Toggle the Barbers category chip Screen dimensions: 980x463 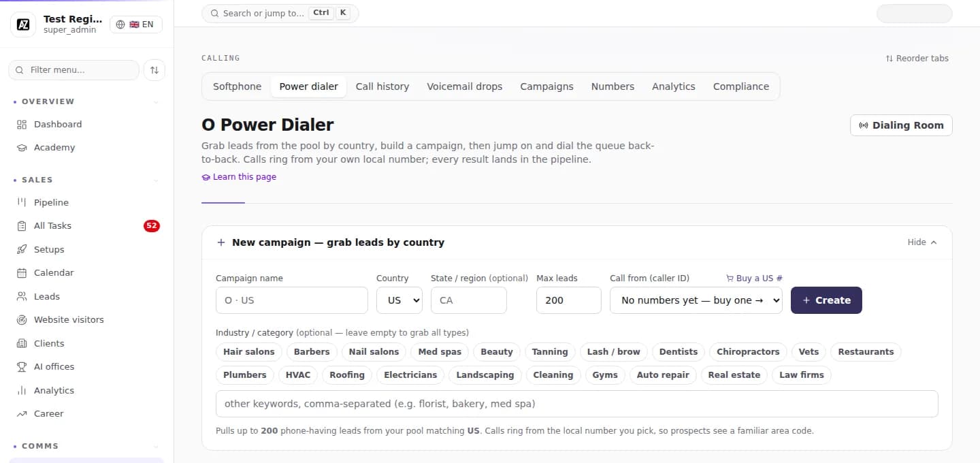(x=312, y=352)
